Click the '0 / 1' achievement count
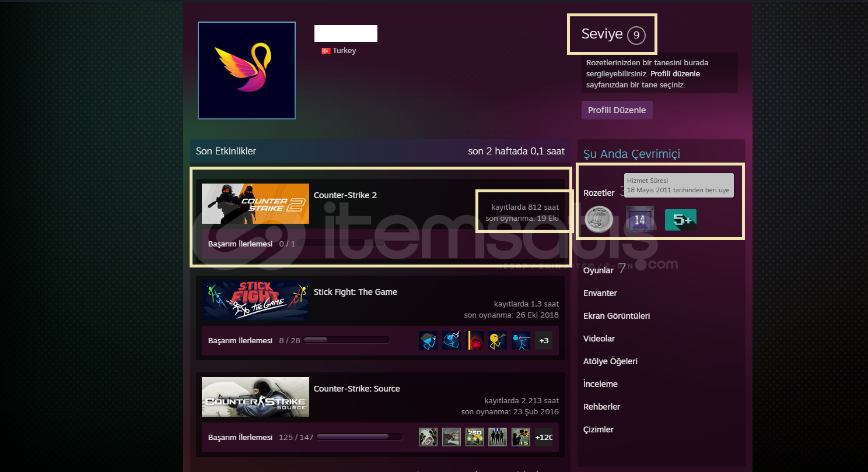This screenshot has width=868, height=472. tap(287, 244)
